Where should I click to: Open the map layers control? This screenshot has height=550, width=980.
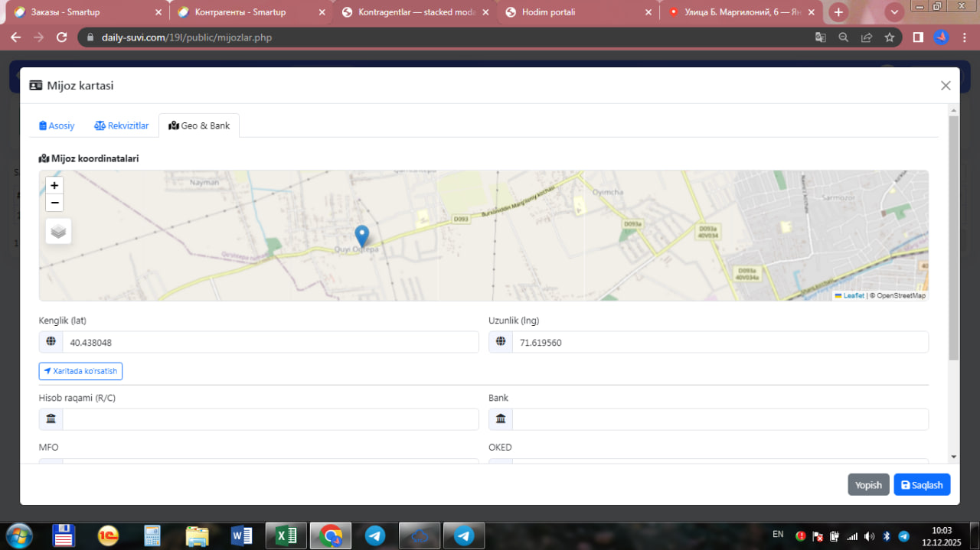(x=58, y=231)
